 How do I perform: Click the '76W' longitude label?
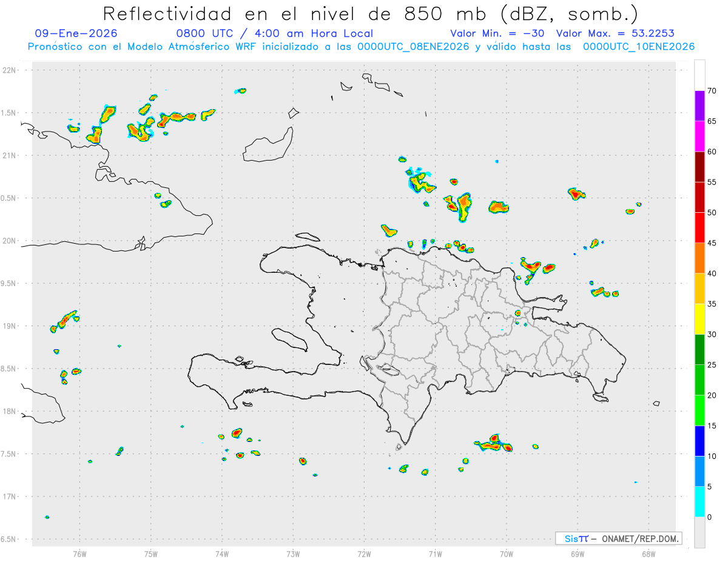click(x=79, y=554)
